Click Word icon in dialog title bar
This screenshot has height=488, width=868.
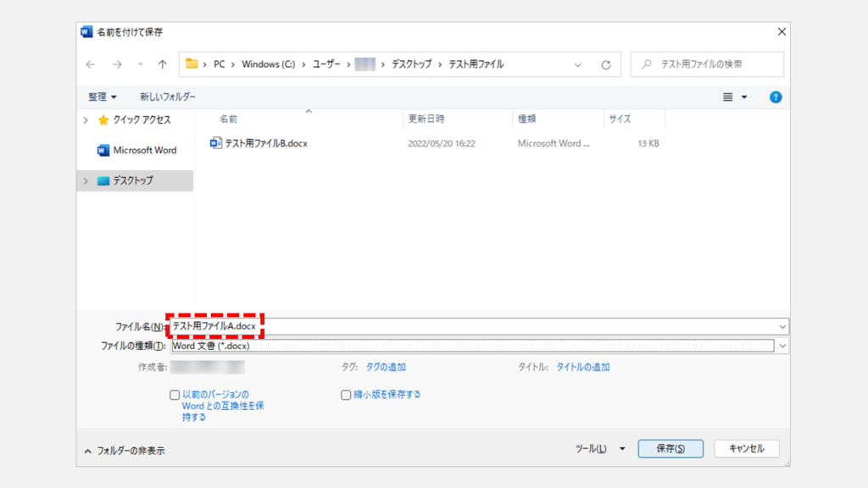86,31
